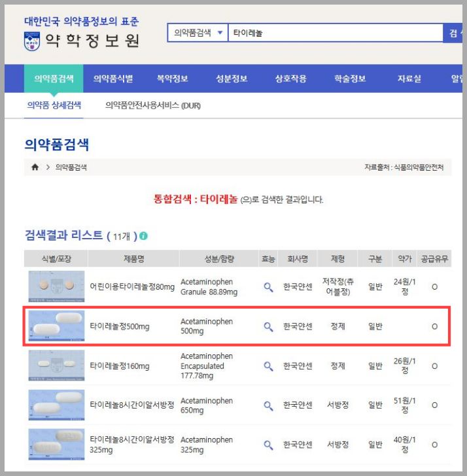467x476 pixels.
Task: Click the blue 검색 search button
Action: pos(454,33)
